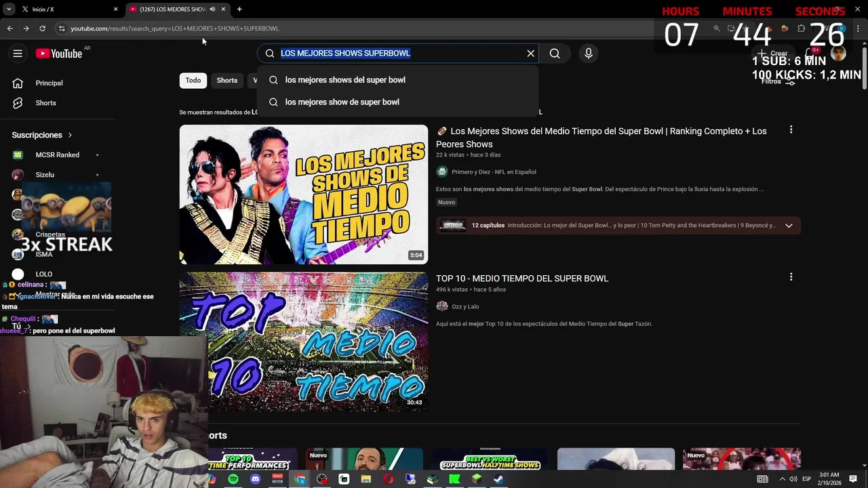Open options menu for the TOP 10 video
The width and height of the screenshot is (868, 488).
coord(791,277)
